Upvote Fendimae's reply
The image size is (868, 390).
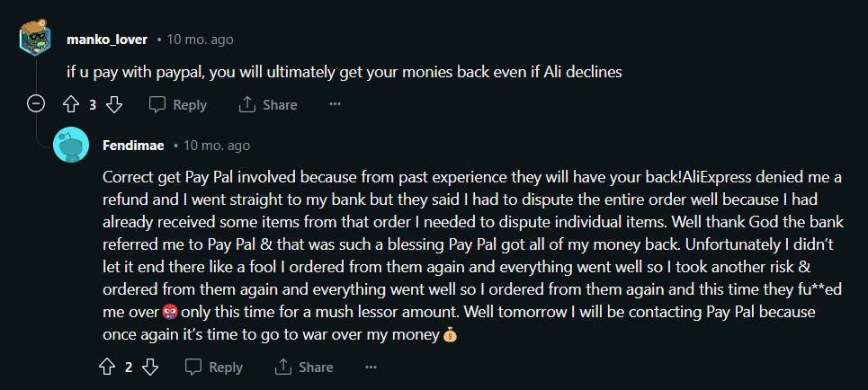coord(107,367)
